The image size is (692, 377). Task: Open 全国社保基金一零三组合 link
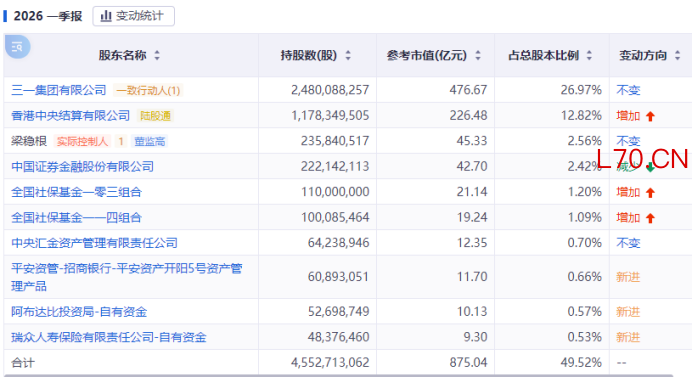coord(76,192)
